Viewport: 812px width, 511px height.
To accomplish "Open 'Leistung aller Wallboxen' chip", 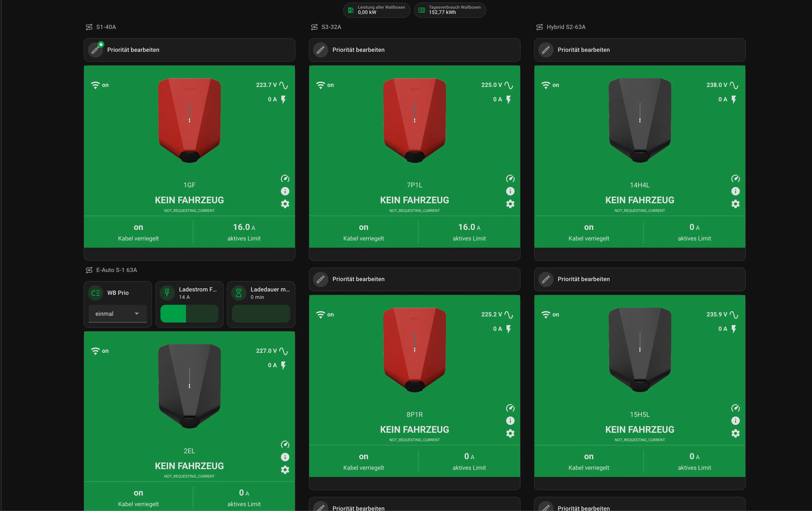I will click(x=377, y=10).
